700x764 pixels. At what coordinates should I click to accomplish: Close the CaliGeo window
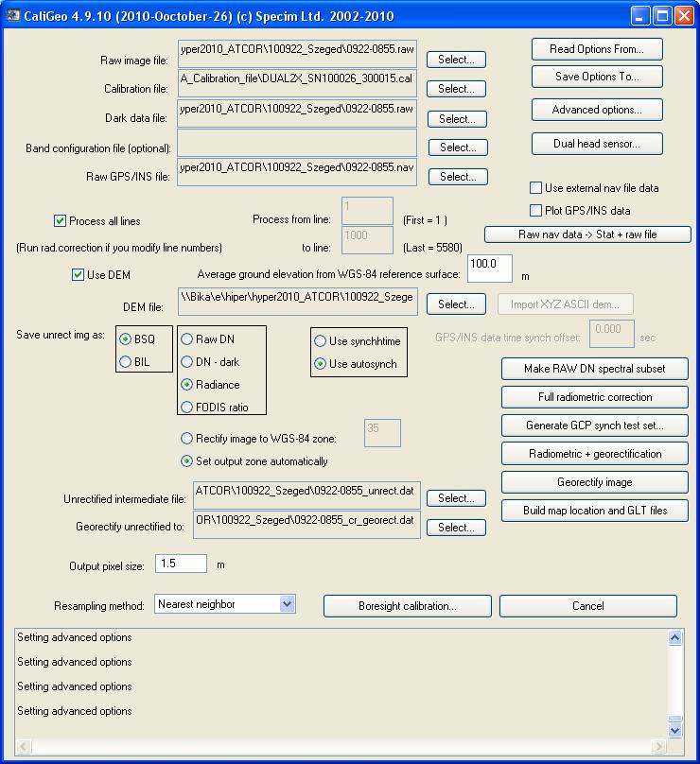(685, 15)
